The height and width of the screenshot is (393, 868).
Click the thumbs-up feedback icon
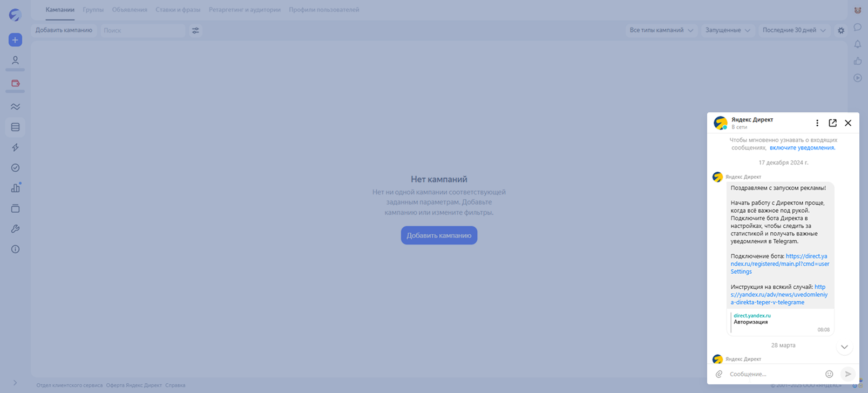click(858, 61)
